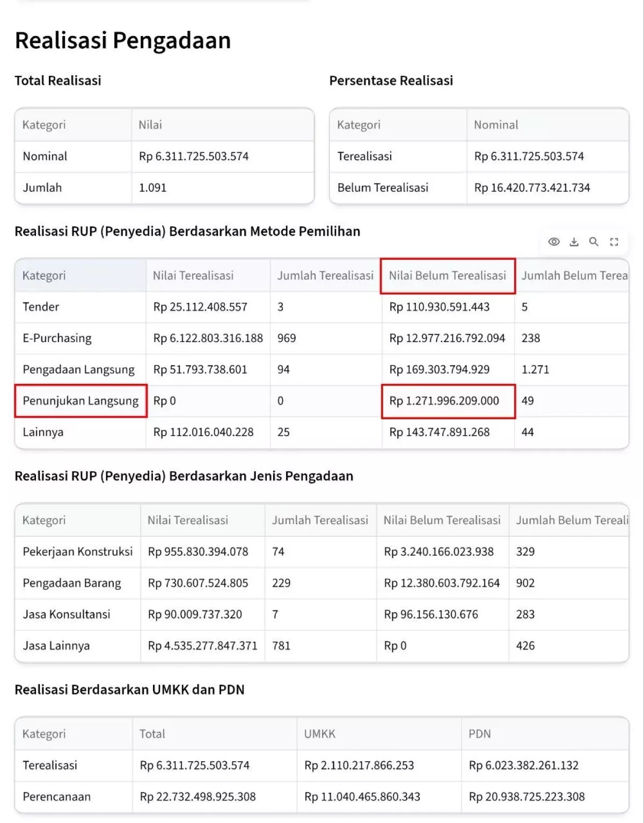This screenshot has width=644, height=823.
Task: Click cell Rp 11.040.465.860.343
Action: (x=379, y=797)
